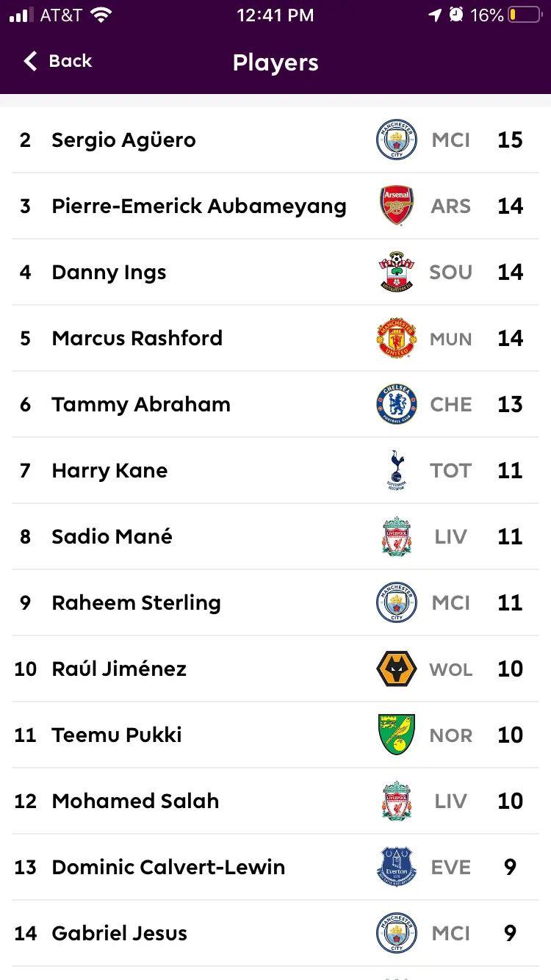The image size is (551, 980).
Task: Tap Liverpool crest beside Sadio Mané
Action: pos(397,536)
